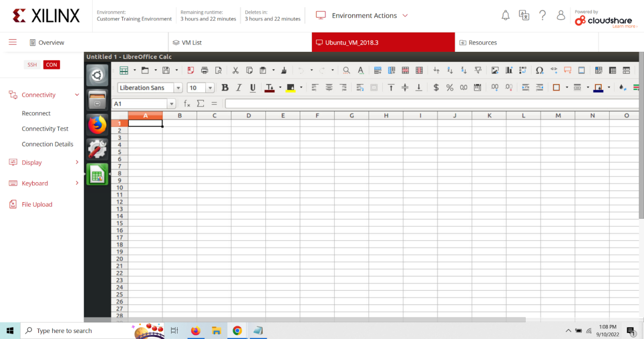Toggle Italic formatting
This screenshot has width=644, height=339.
point(239,88)
